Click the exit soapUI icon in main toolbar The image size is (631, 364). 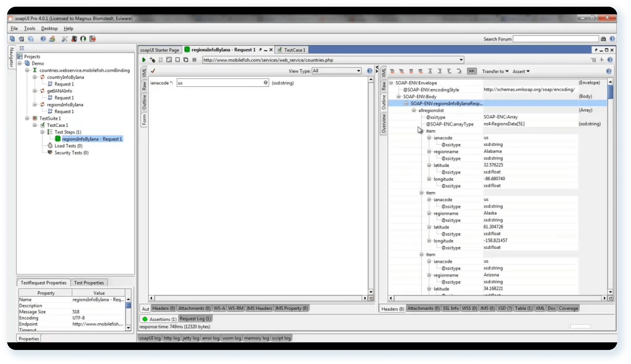[93, 39]
